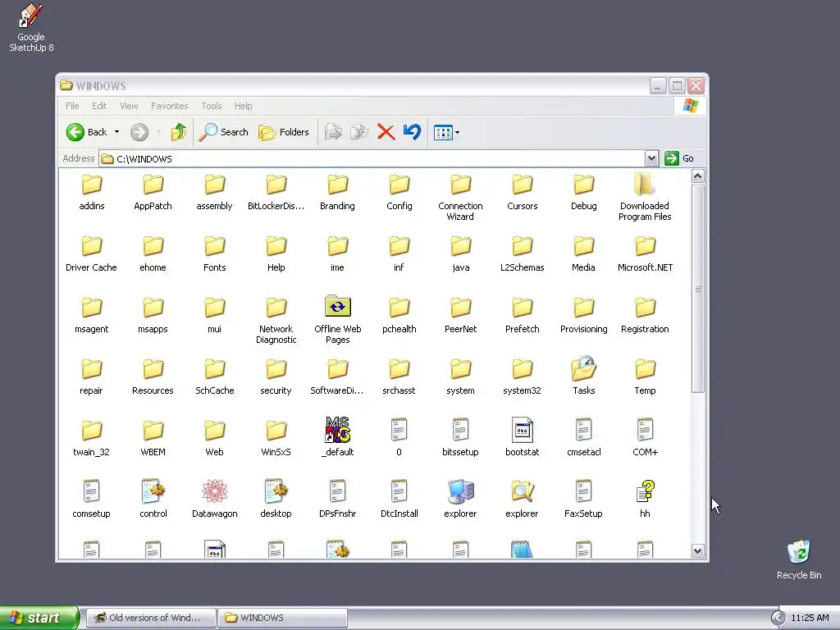Click the scrollbar down arrow
The height and width of the screenshot is (630, 840).
click(x=697, y=550)
